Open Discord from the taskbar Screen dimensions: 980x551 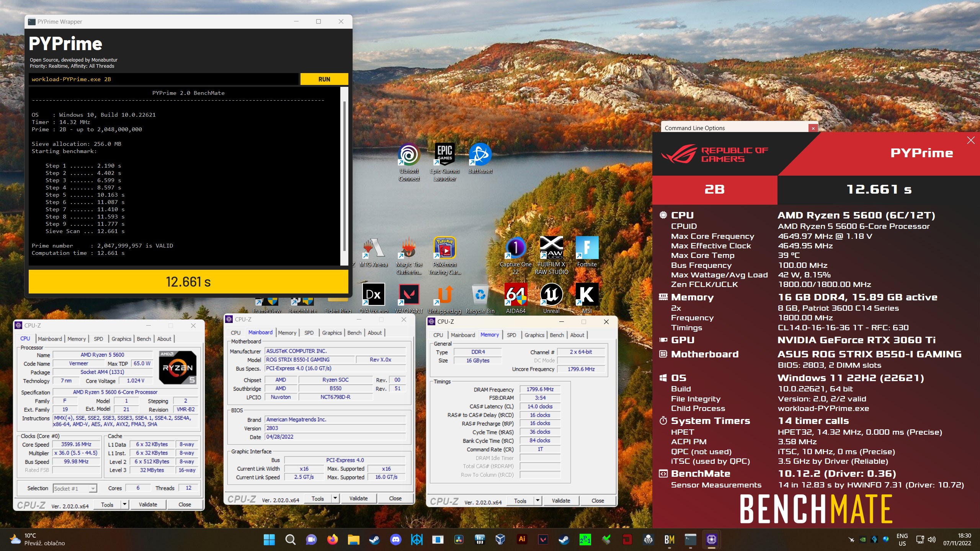pyautogui.click(x=395, y=540)
